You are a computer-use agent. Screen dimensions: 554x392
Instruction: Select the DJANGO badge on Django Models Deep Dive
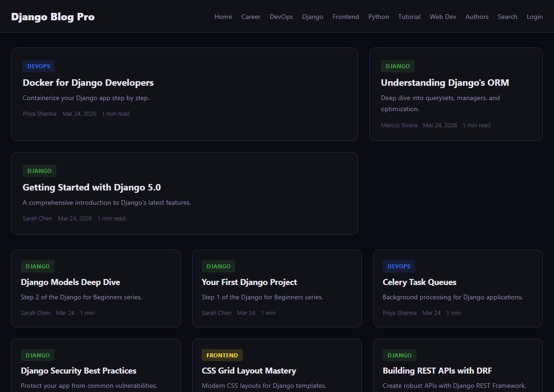tap(37, 266)
